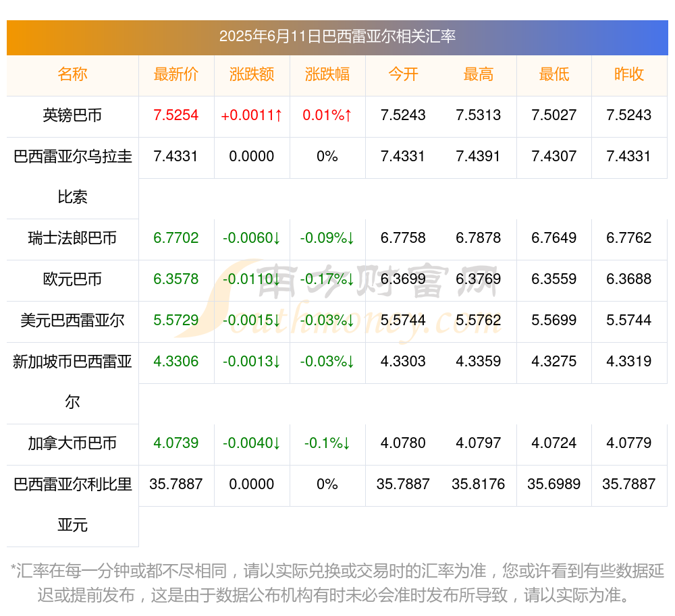Click high value 4.3359
The image size is (675, 616).
(479, 362)
